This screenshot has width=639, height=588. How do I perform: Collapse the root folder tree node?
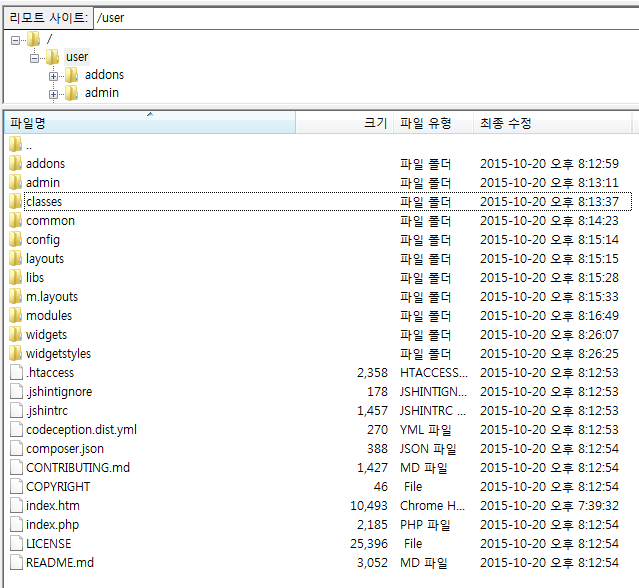click(15, 39)
